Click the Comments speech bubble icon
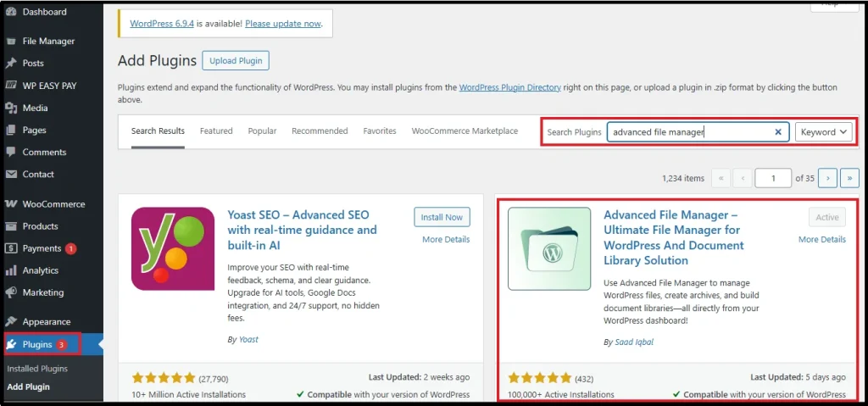This screenshot has height=406, width=868. [x=11, y=153]
